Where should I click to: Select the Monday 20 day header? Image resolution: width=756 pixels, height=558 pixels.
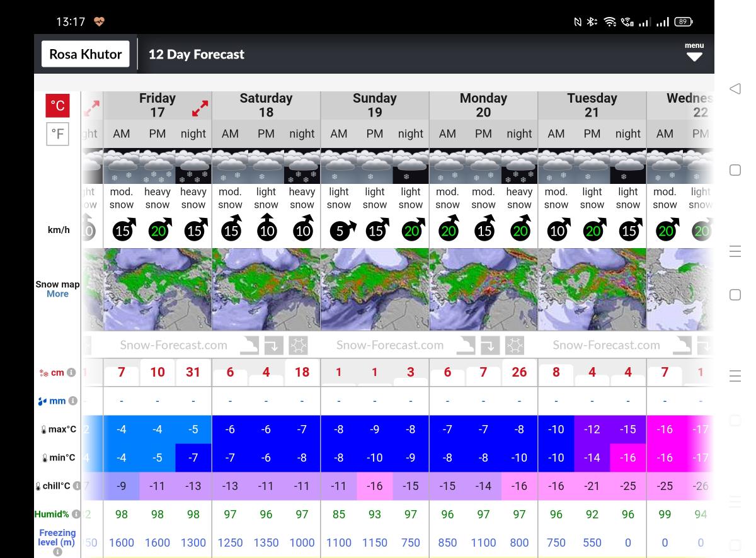pos(483,105)
